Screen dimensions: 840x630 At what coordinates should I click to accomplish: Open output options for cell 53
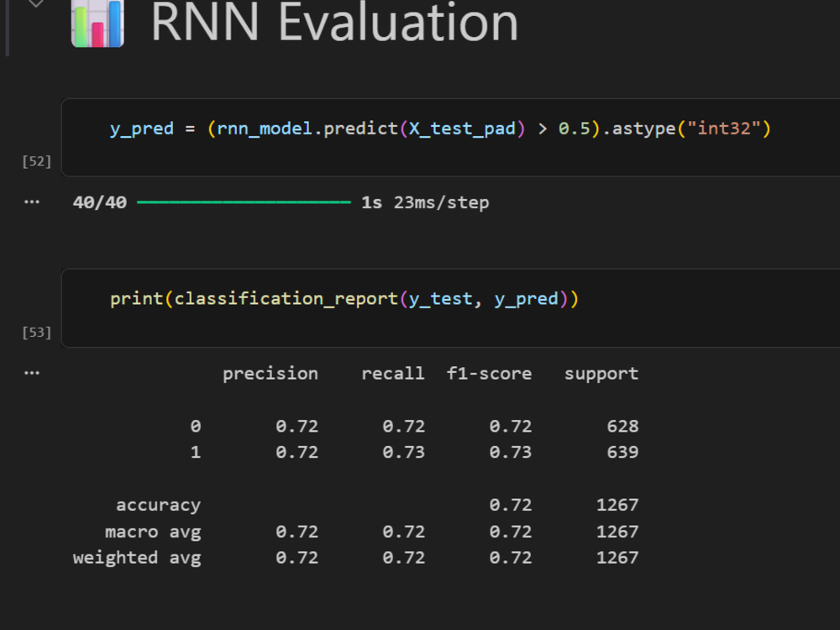click(32, 373)
